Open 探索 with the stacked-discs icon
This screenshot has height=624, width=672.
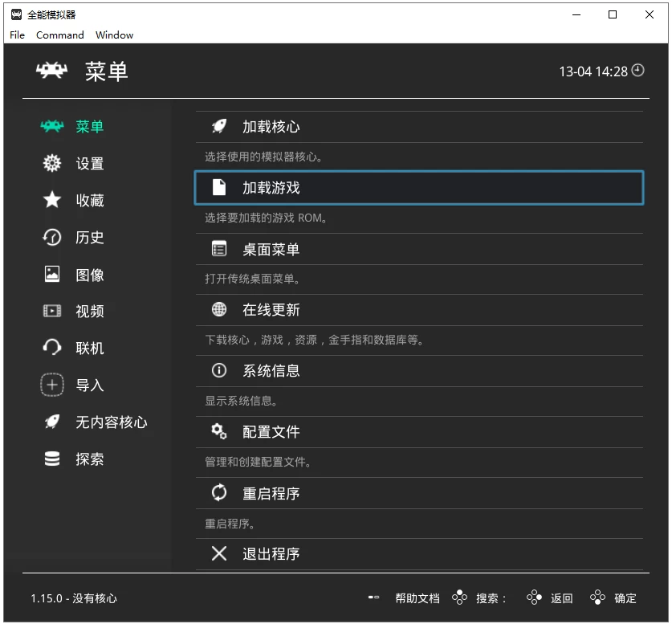point(51,459)
